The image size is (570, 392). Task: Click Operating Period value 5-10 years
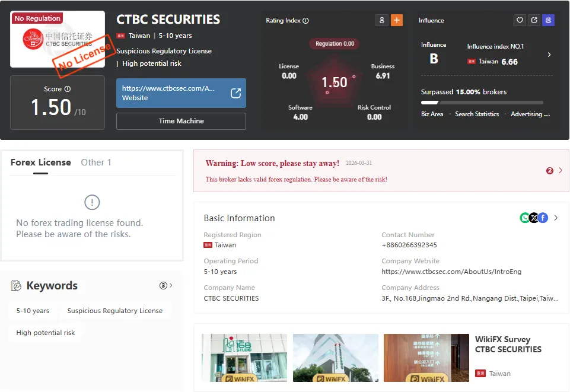click(220, 272)
